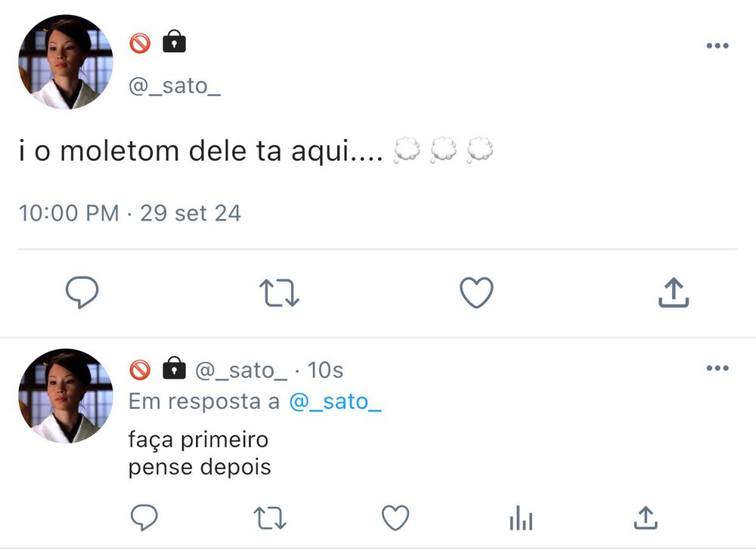Like the main tweet
This screenshot has height=550, width=756.
tap(477, 293)
